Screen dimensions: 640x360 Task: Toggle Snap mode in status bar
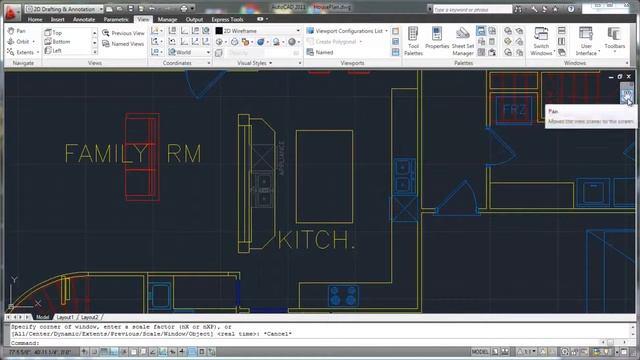94,352
